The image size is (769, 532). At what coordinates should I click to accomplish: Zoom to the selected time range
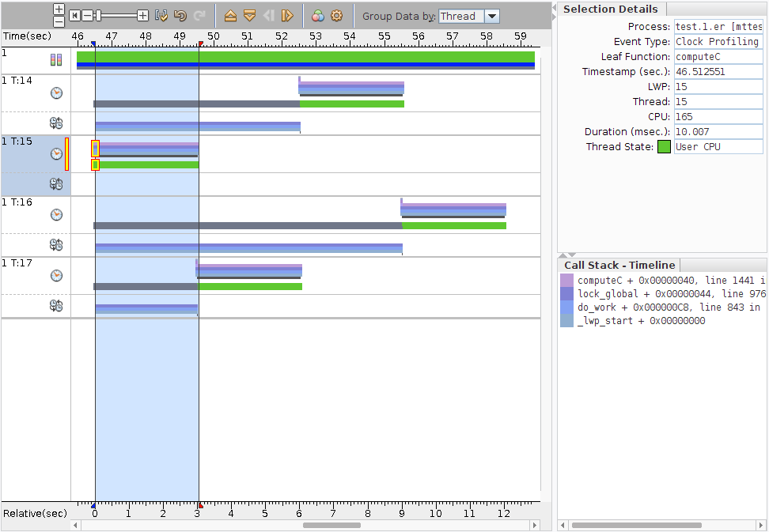tap(161, 16)
